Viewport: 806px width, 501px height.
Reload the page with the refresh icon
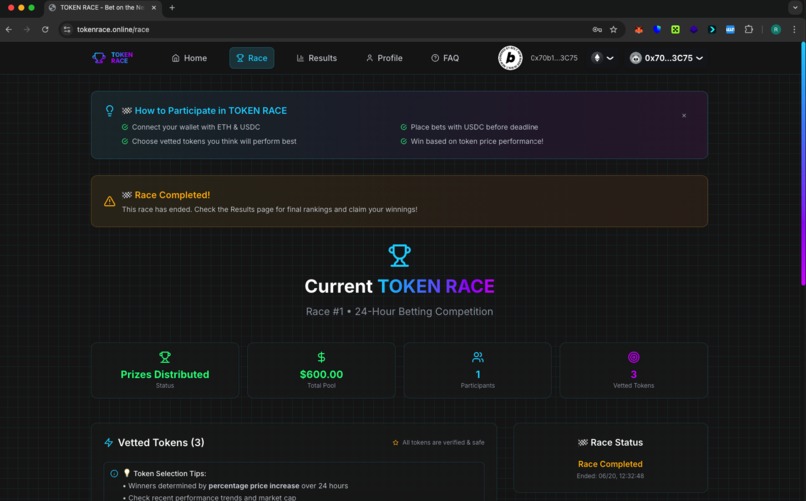(45, 29)
